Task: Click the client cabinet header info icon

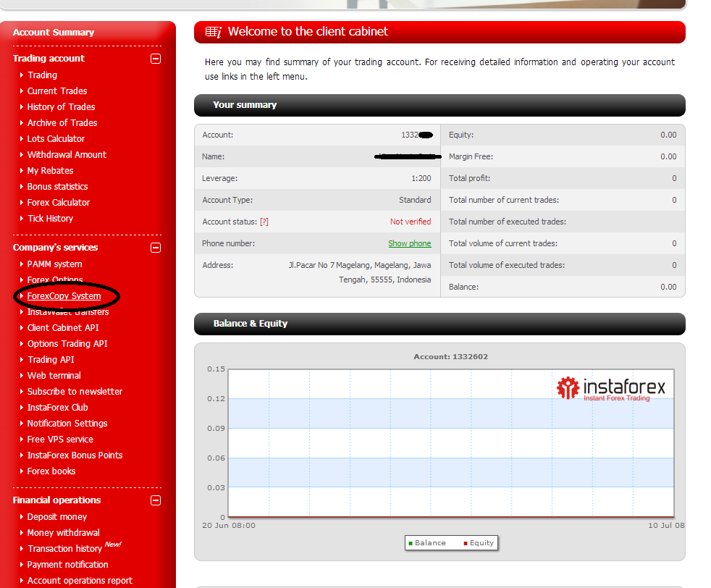Action: (214, 32)
